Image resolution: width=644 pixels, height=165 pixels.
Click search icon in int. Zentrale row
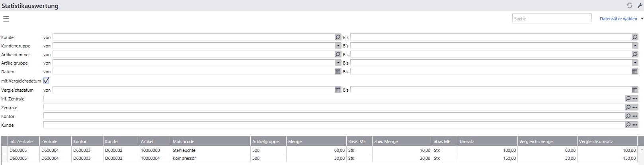pyautogui.click(x=628, y=98)
